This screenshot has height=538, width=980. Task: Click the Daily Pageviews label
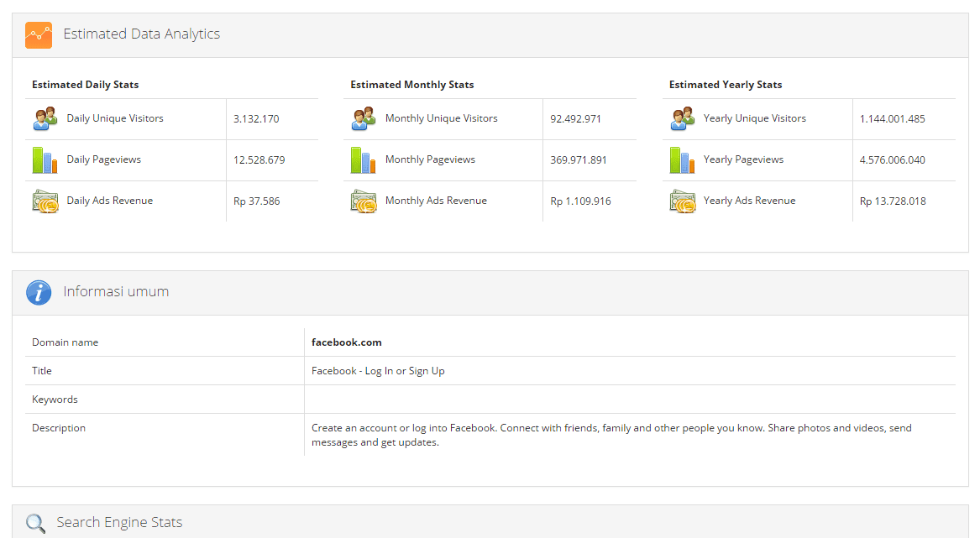[104, 160]
